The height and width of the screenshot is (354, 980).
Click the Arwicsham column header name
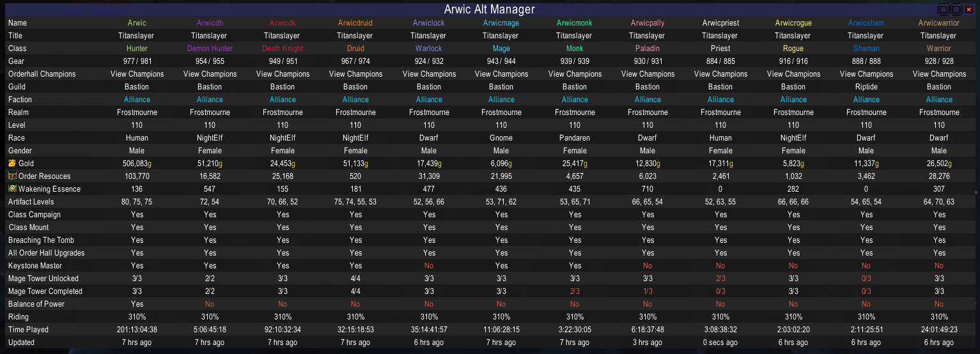pyautogui.click(x=866, y=23)
